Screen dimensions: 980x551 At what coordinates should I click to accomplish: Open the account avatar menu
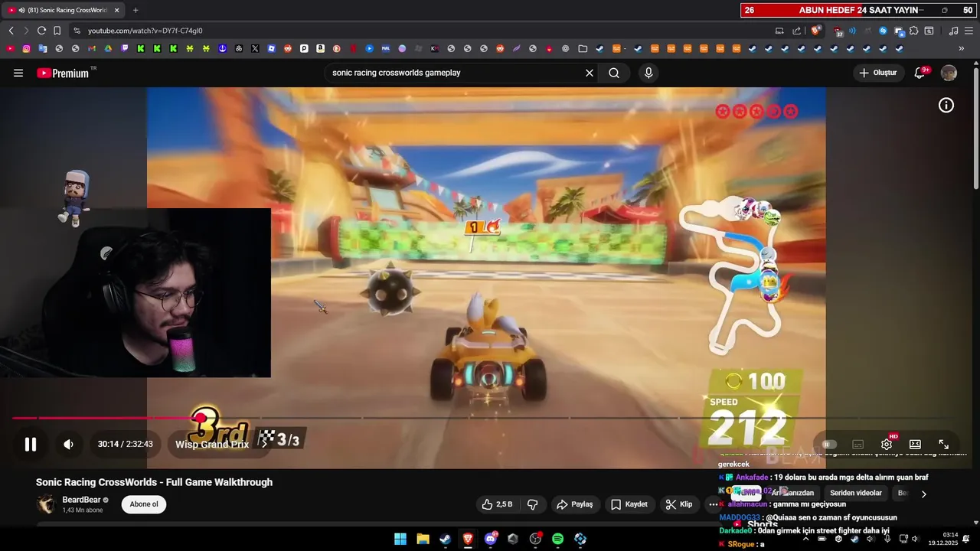coord(949,73)
